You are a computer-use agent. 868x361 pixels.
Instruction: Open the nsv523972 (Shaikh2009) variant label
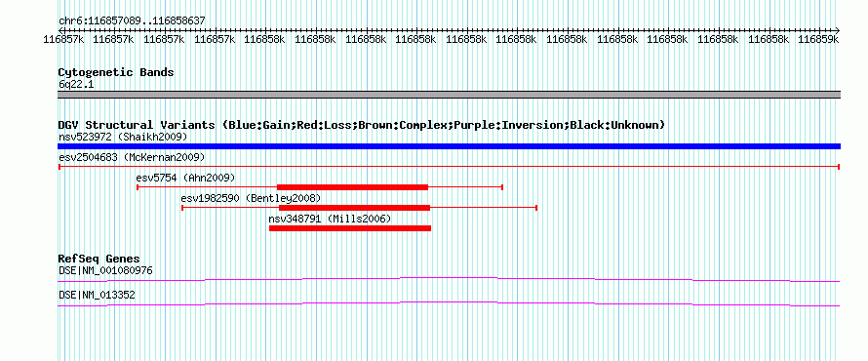(x=123, y=137)
